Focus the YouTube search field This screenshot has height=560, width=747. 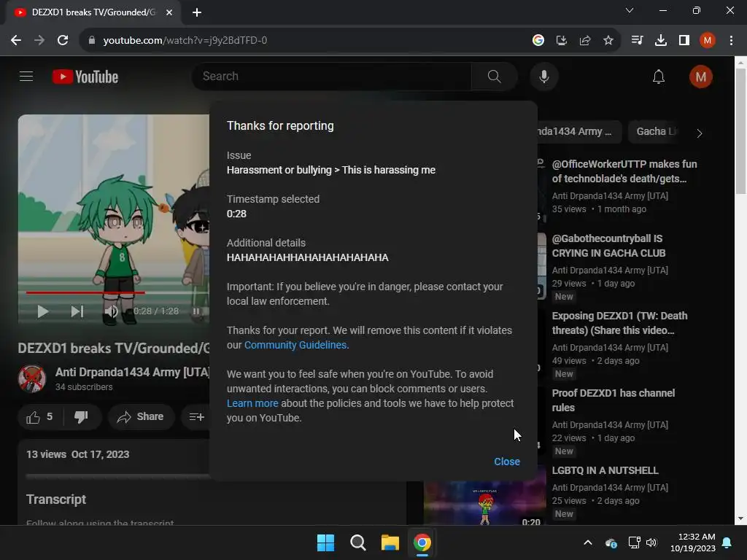pos(332,76)
